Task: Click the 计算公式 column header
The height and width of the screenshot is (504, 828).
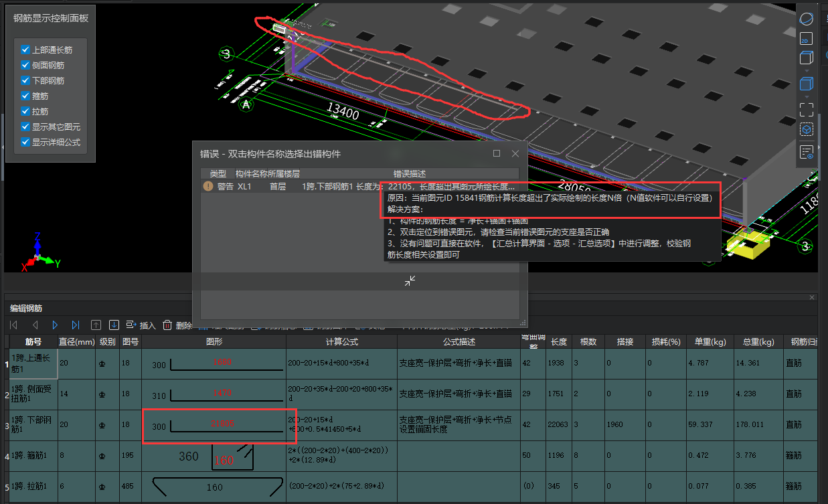Action: tap(341, 342)
